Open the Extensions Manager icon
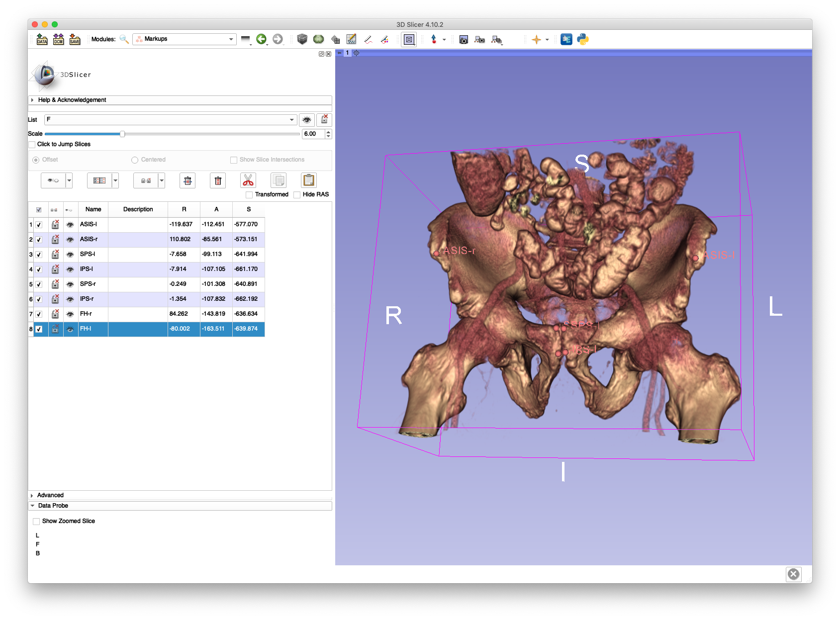840x620 pixels. coord(566,39)
